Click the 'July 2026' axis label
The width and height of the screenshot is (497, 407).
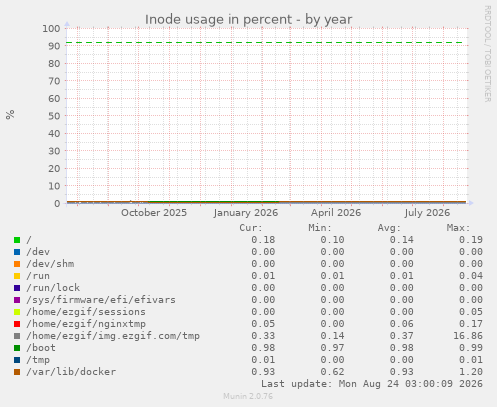pyautogui.click(x=427, y=213)
